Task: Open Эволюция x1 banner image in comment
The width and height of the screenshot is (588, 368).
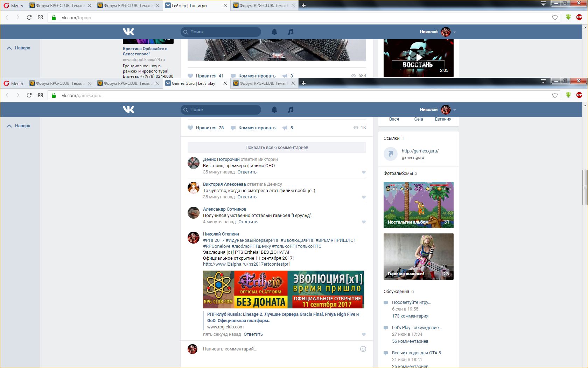Action: tap(283, 289)
